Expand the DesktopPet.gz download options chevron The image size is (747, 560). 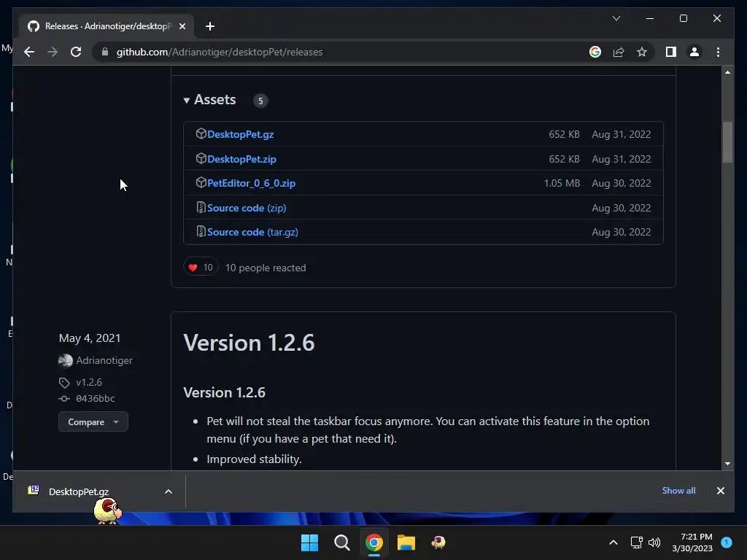point(169,491)
